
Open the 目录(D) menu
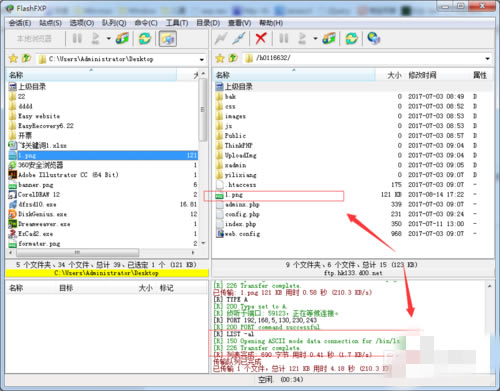[208, 23]
